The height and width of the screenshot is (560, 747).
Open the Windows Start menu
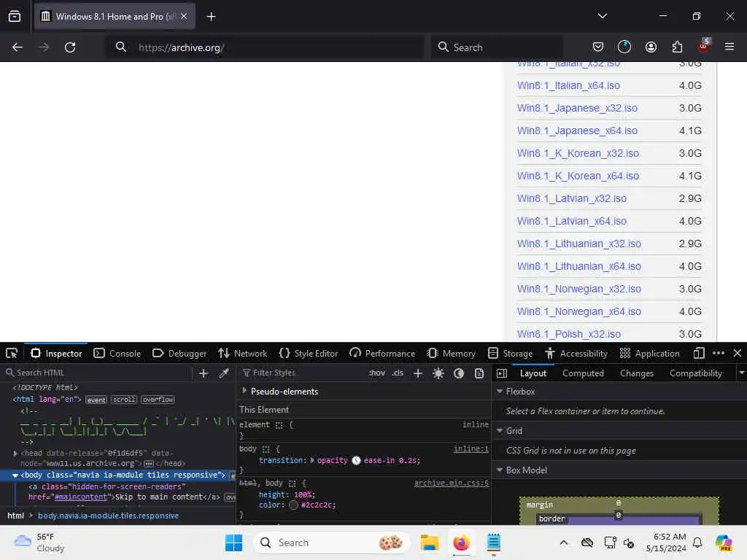233,542
